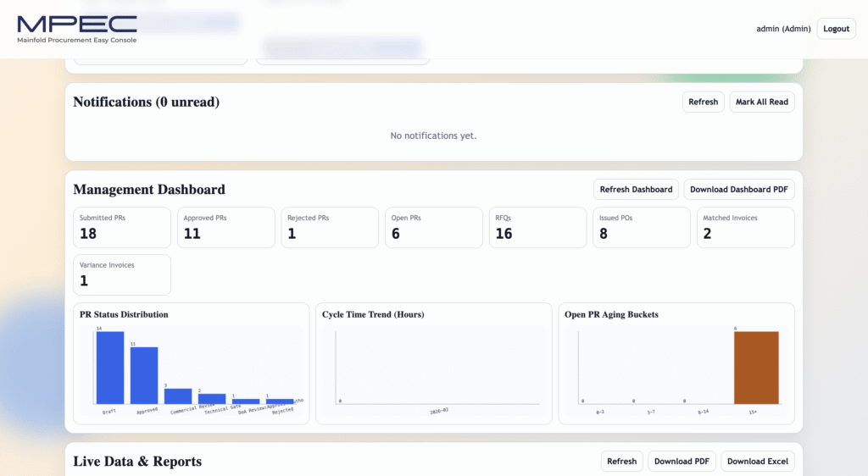Click the Issued POs stat card
The image size is (868, 476).
point(641,228)
